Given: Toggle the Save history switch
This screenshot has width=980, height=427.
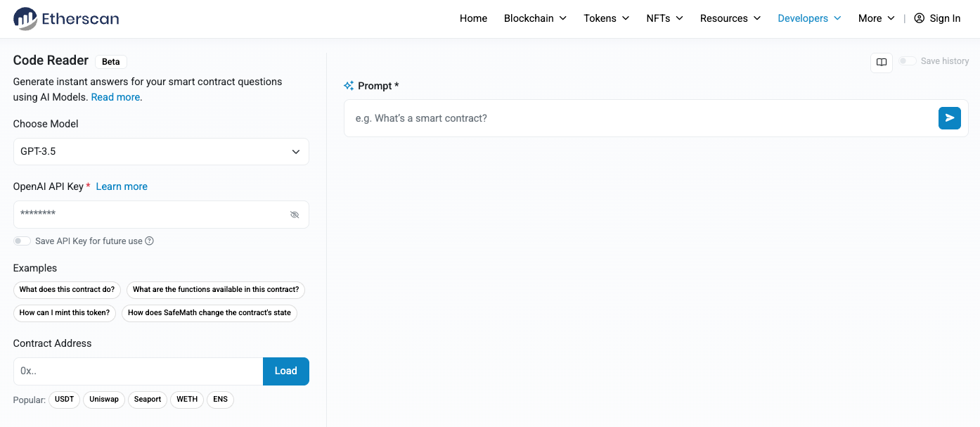Looking at the screenshot, I should (908, 61).
